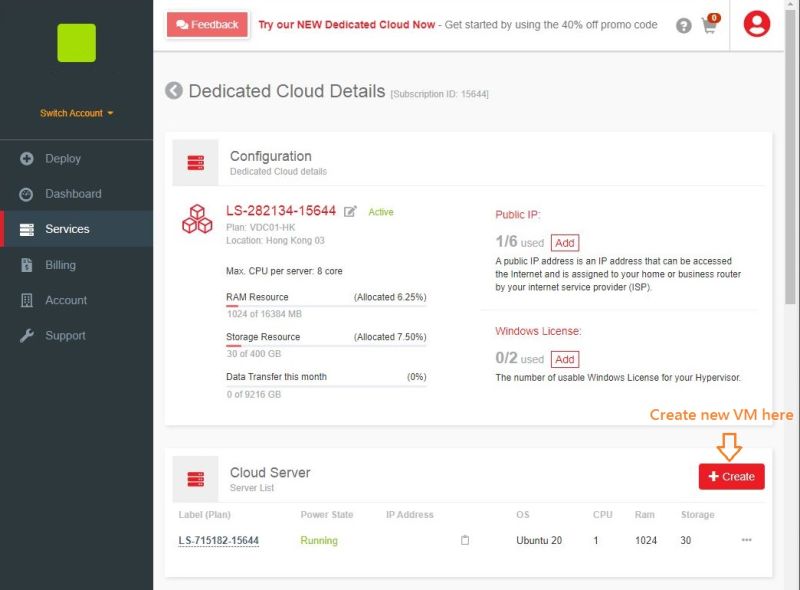
Task: Click the Ubuntu 20 OS cell
Action: point(539,540)
